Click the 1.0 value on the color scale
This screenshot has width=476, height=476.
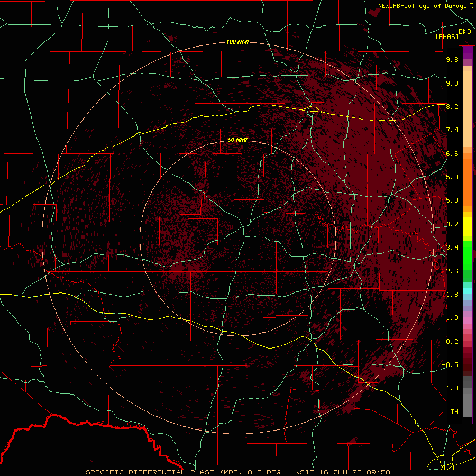click(x=452, y=318)
